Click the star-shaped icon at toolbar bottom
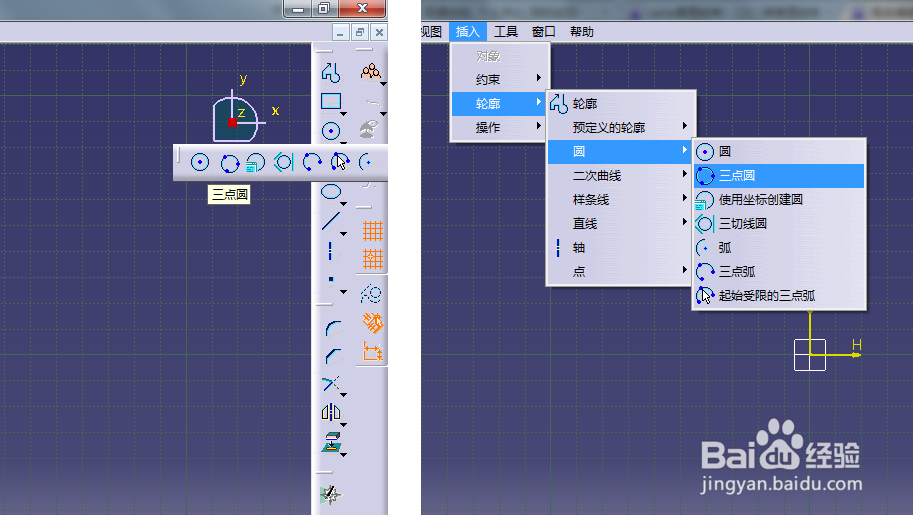Screen dimensions: 913x515 tap(331, 495)
